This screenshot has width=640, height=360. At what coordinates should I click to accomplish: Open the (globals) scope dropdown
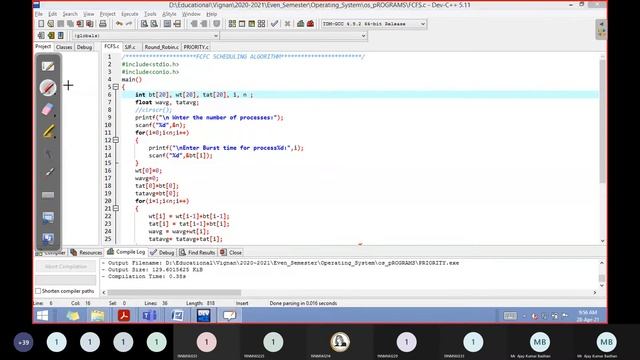click(x=216, y=36)
